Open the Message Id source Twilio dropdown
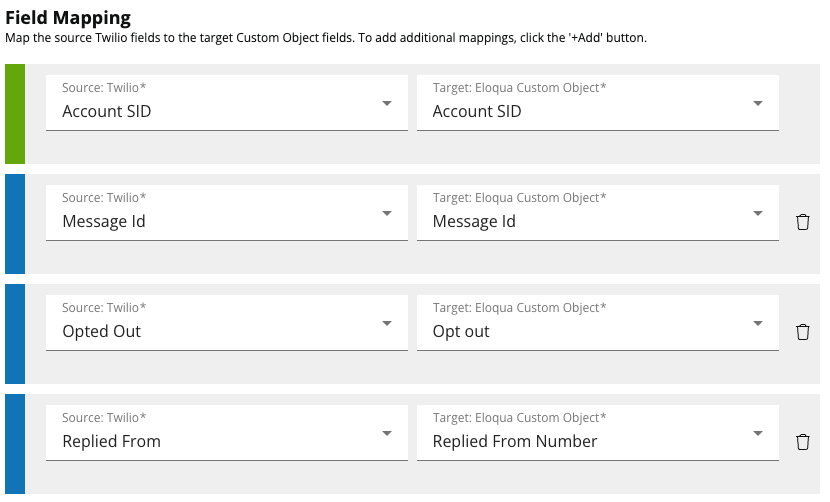 (227, 213)
